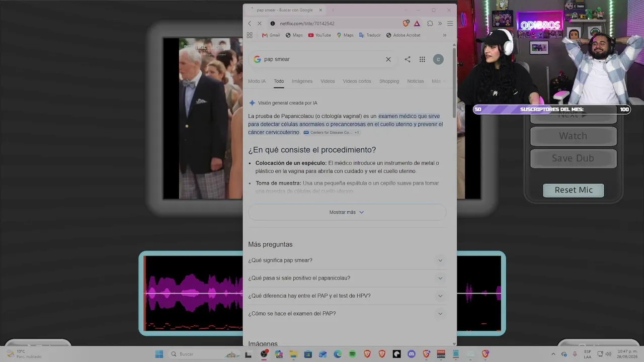Select the Todo results tab

click(x=279, y=81)
